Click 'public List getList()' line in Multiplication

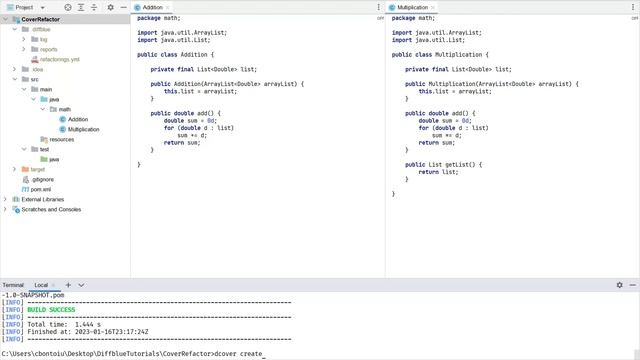[443, 165]
